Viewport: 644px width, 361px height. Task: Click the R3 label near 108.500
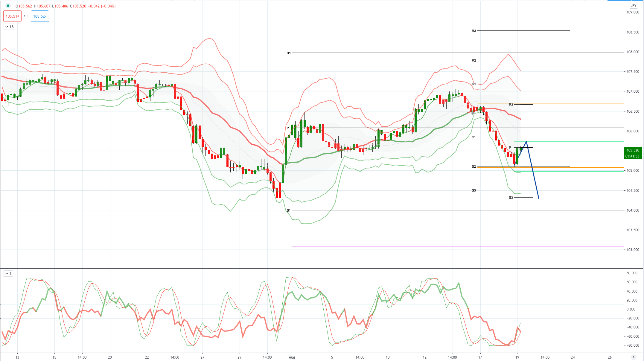474,31
